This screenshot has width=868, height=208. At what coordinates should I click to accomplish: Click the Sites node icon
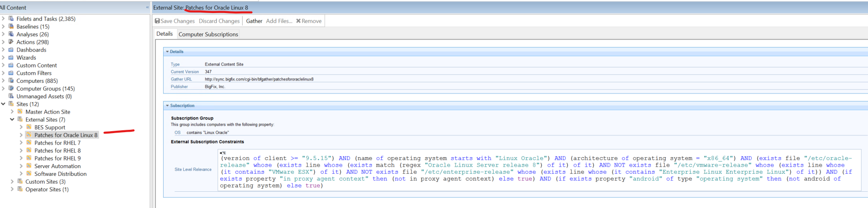tap(11, 104)
